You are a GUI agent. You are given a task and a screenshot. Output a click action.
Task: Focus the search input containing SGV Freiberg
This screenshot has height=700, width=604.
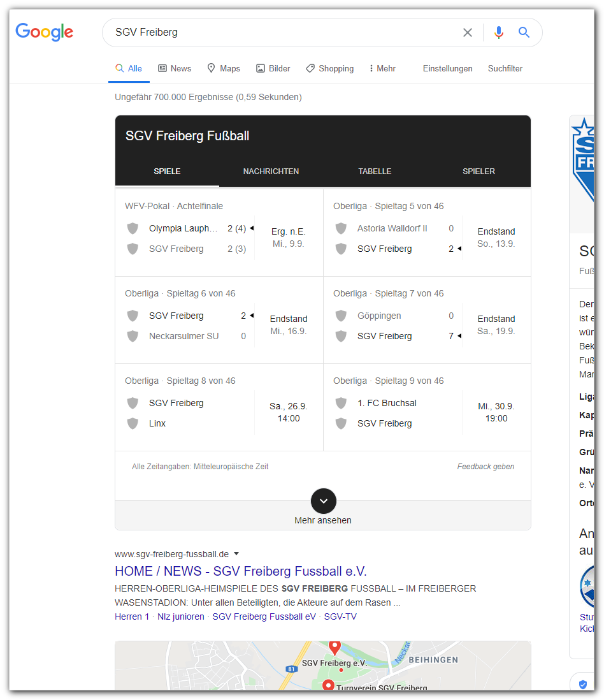tap(285, 32)
